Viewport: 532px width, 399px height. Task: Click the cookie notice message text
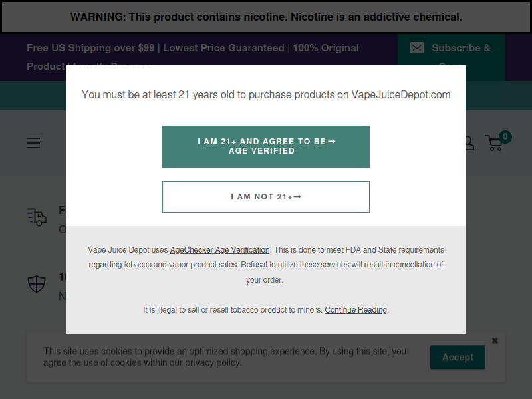tap(225, 357)
